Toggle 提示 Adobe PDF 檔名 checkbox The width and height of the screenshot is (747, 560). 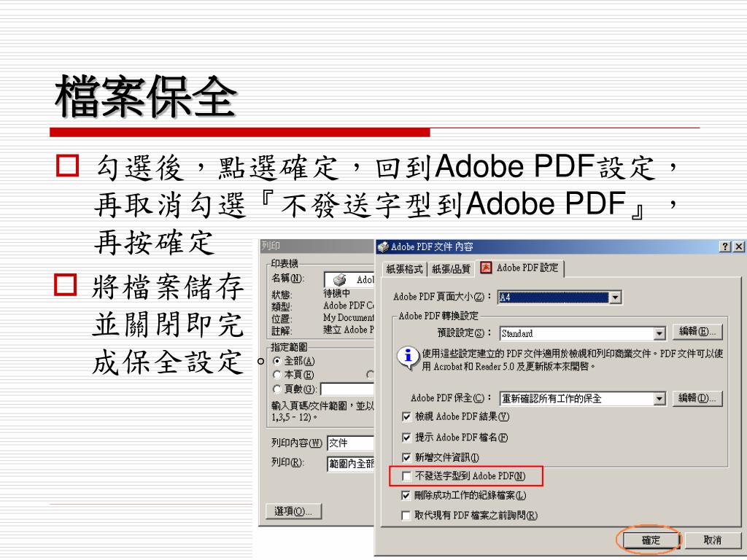click(x=406, y=437)
